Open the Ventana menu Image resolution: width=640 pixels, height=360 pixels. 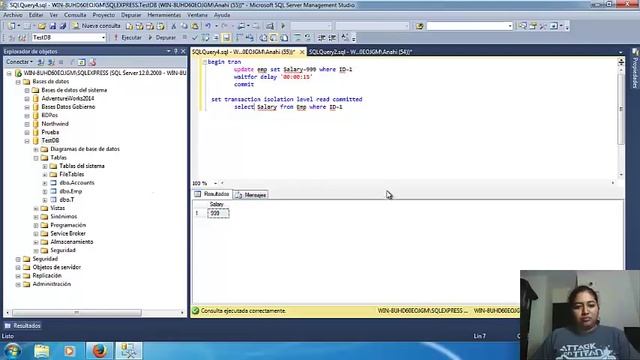[198, 15]
